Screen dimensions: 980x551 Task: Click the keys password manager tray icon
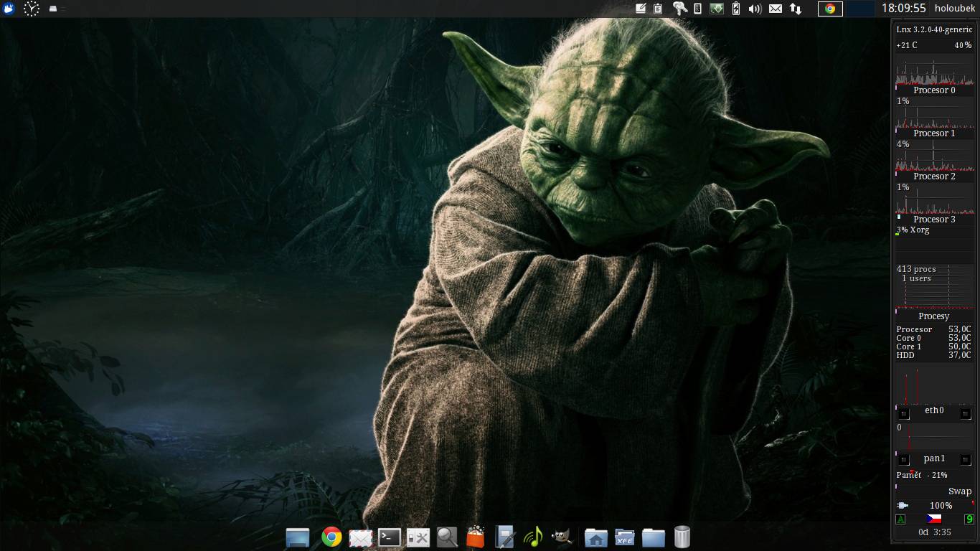point(679,9)
